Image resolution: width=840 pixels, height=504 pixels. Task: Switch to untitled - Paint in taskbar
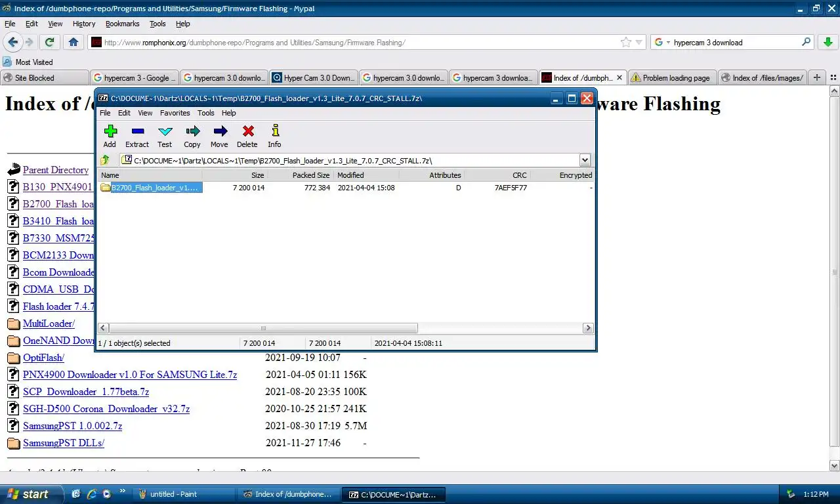click(184, 494)
